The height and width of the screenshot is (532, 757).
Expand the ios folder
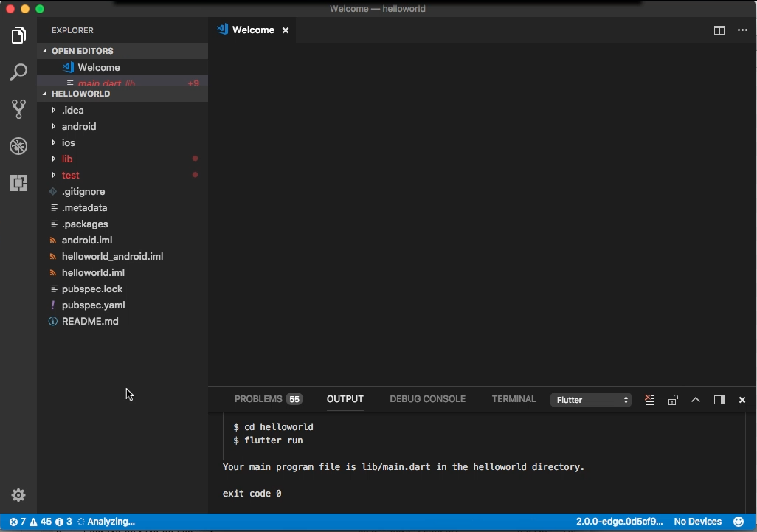click(122, 143)
